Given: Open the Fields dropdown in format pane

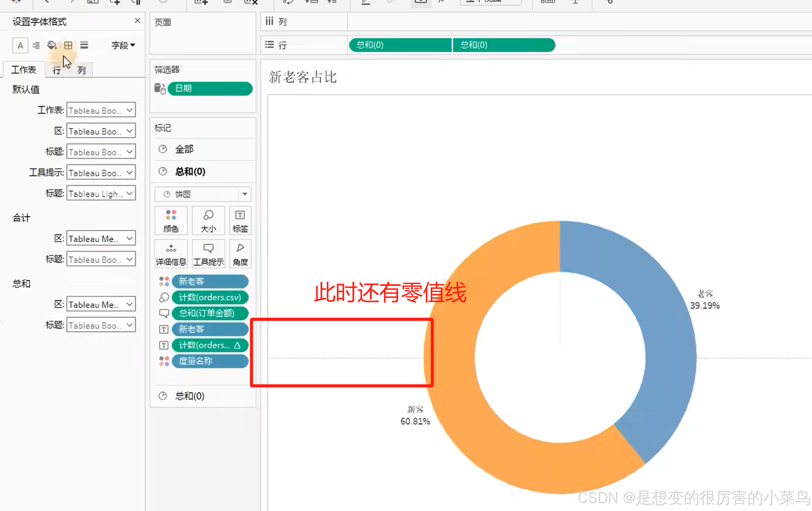Looking at the screenshot, I should click(x=123, y=45).
